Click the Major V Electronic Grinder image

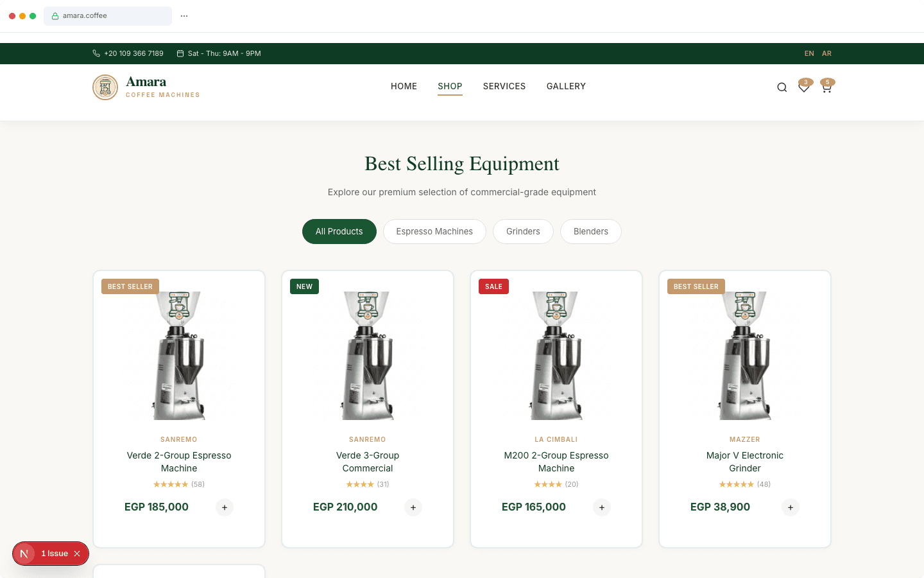(x=745, y=356)
